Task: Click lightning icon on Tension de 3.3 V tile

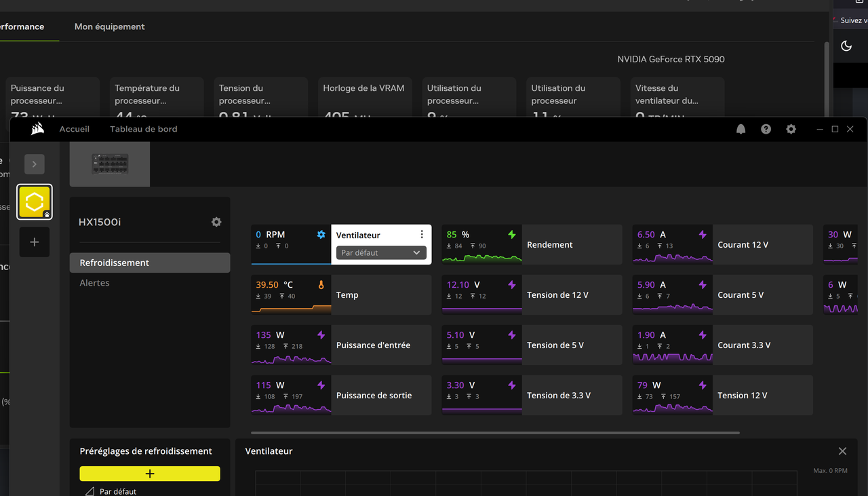Action: tap(512, 385)
